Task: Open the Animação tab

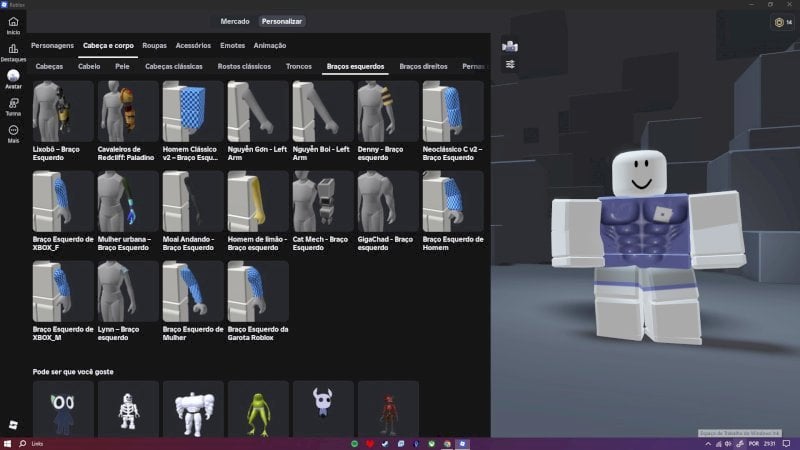Action: point(270,45)
